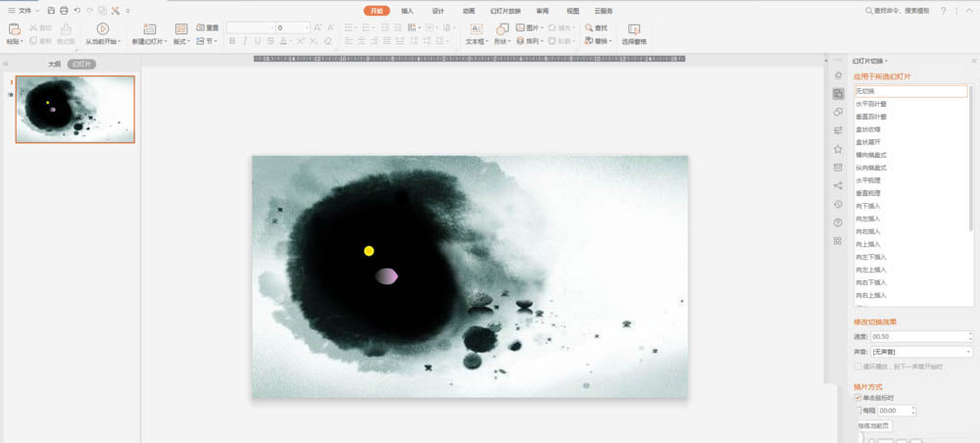Click the New Slide icon
This screenshot has height=443, width=980.
tap(149, 28)
